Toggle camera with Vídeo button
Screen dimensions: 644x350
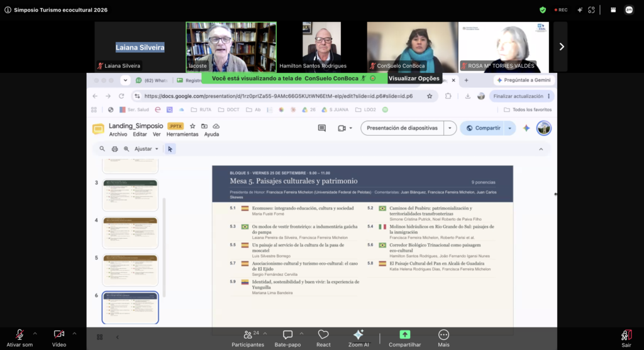(58, 335)
